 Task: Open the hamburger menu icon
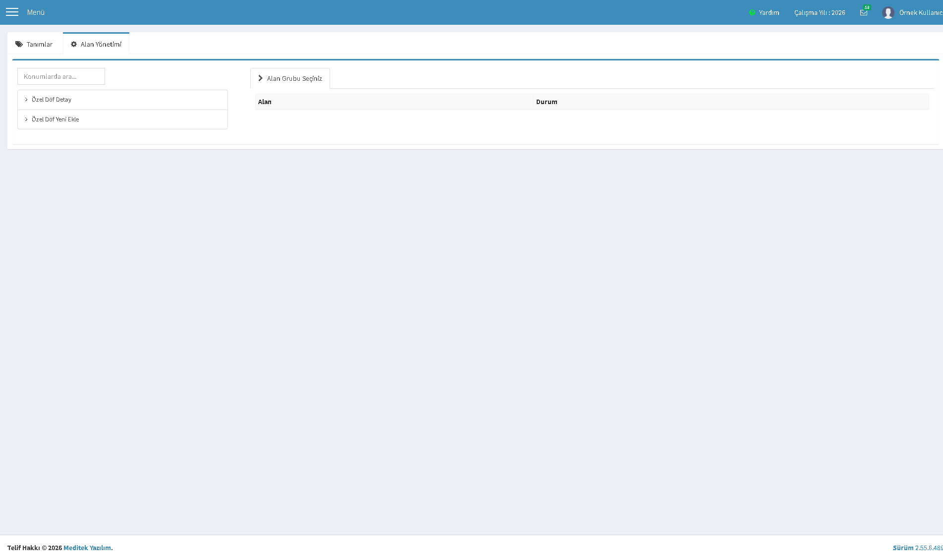[12, 12]
